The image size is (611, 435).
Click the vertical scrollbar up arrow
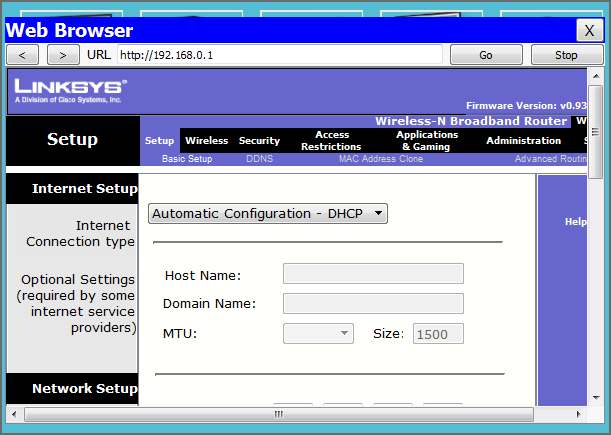pos(596,76)
